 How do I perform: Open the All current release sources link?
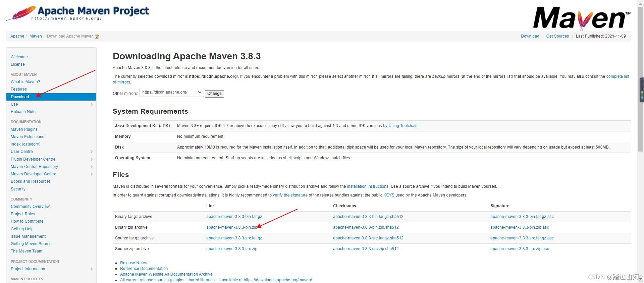tap(216, 280)
